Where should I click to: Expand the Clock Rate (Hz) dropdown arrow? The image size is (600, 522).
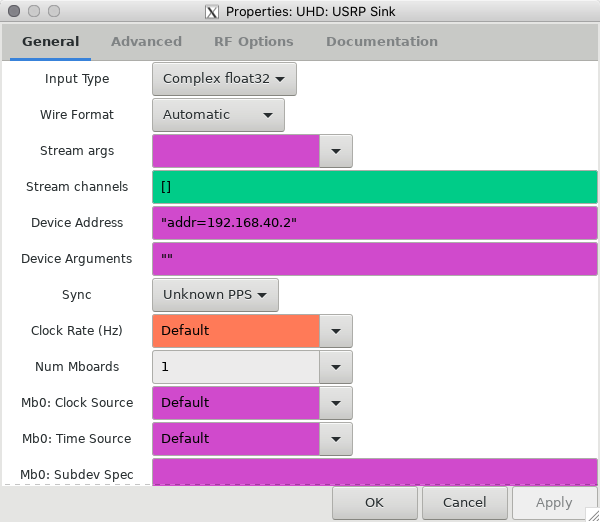pyautogui.click(x=336, y=331)
